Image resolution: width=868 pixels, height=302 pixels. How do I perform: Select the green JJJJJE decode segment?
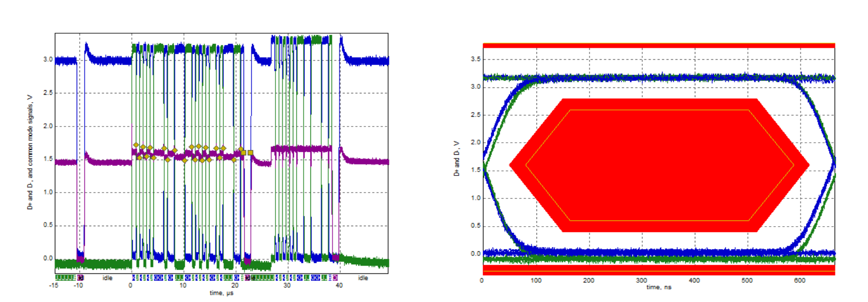tap(65, 278)
